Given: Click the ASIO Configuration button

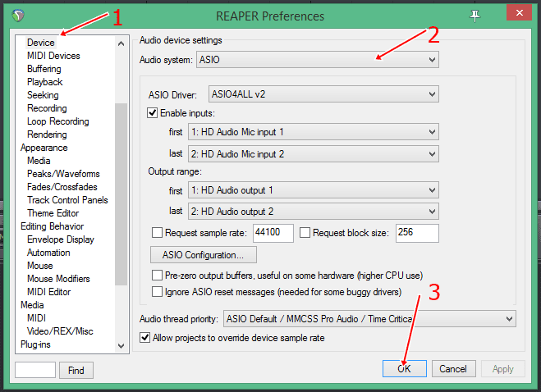Looking at the screenshot, I should 204,254.
